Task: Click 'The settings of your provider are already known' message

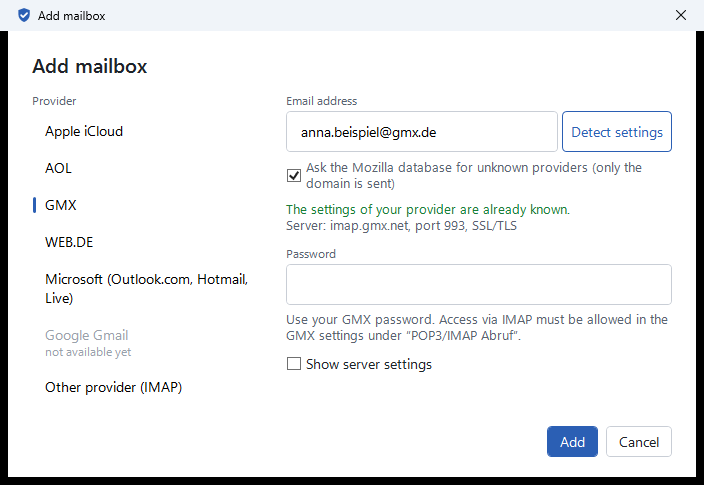Action: tap(428, 209)
